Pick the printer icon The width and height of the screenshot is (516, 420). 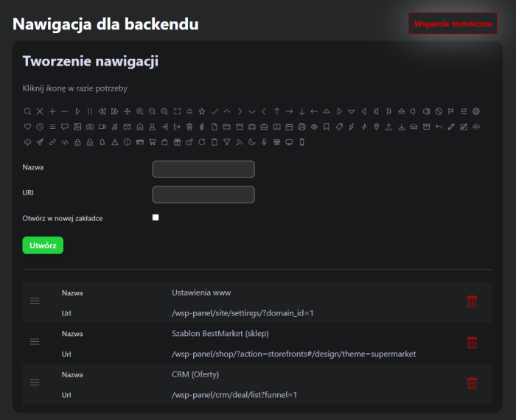point(301,127)
